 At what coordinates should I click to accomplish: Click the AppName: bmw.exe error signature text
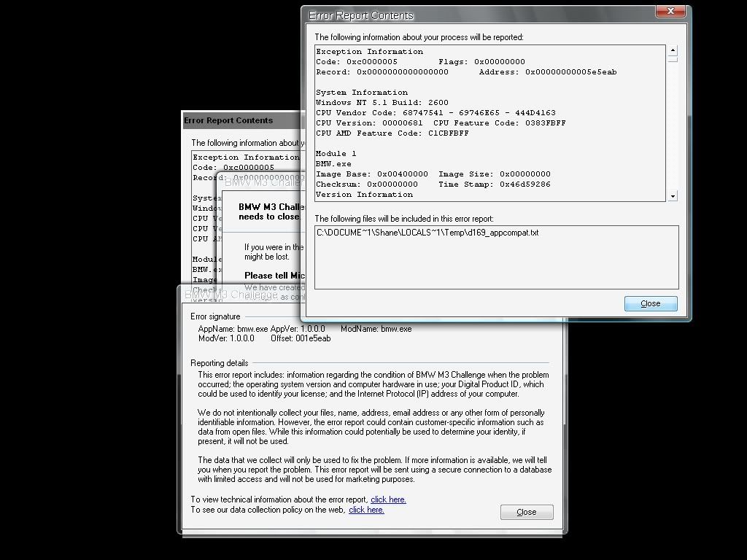(x=233, y=329)
